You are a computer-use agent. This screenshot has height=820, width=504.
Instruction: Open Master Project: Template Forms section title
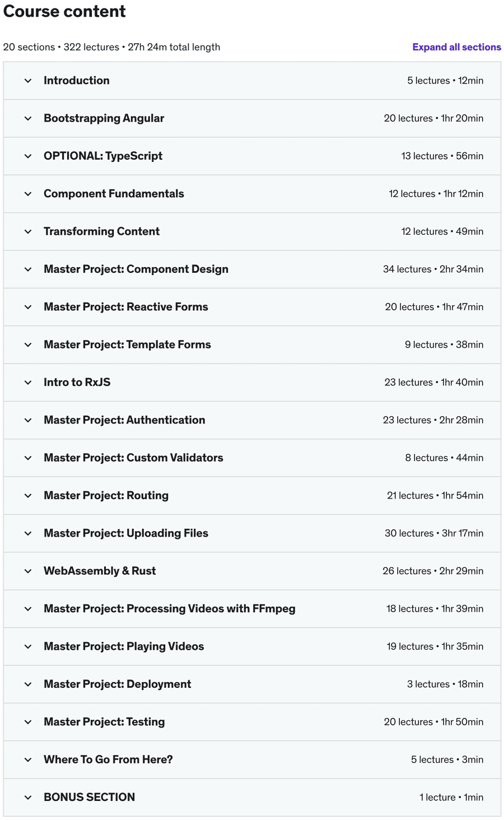[x=127, y=344]
